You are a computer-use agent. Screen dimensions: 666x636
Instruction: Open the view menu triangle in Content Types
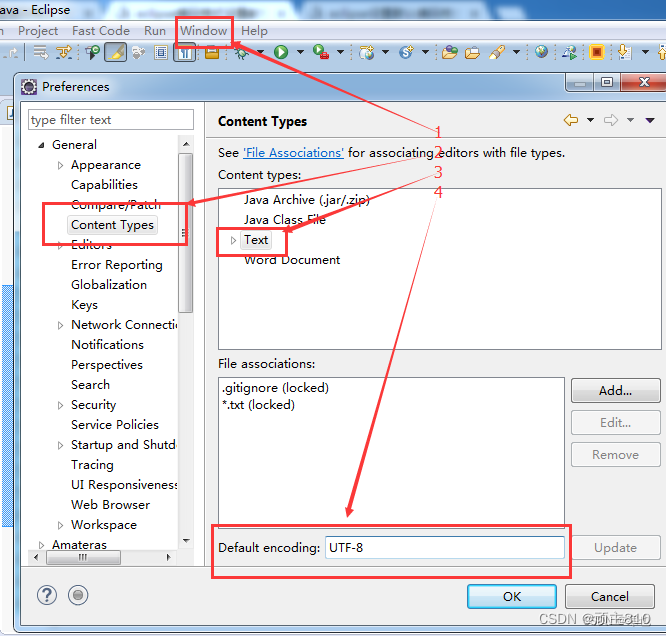click(650, 120)
